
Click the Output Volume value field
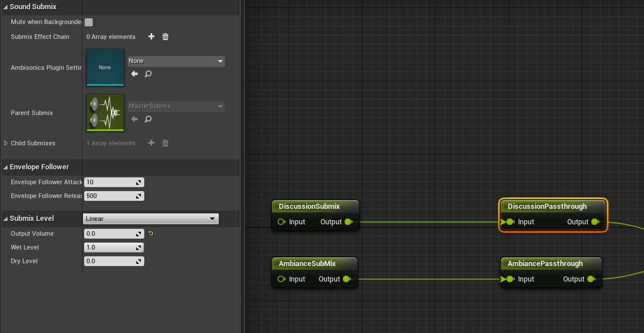click(114, 233)
